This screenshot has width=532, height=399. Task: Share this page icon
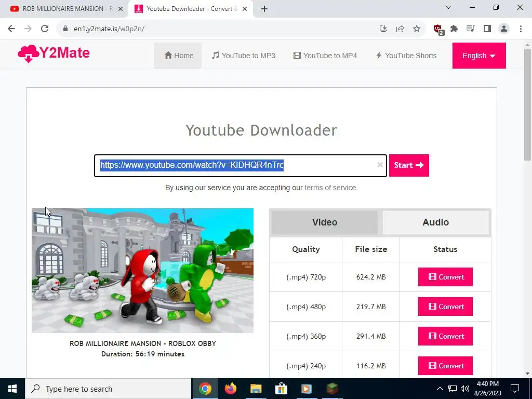coord(400,29)
